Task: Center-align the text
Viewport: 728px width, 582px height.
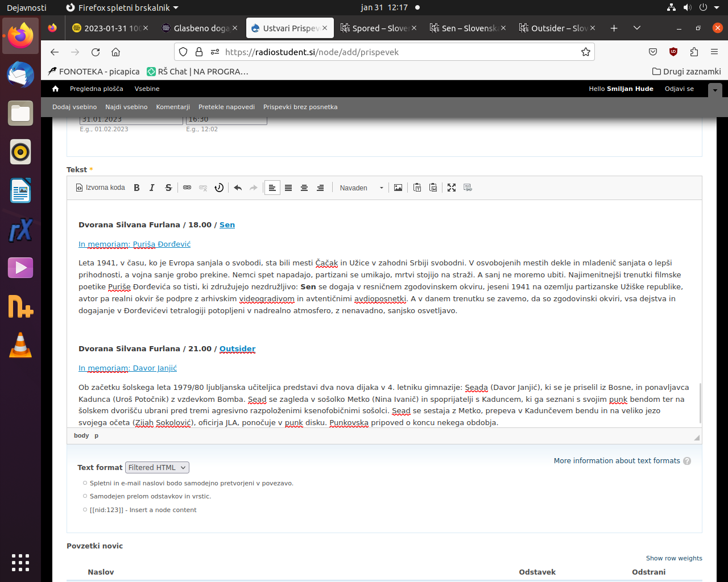Action: 304,188
